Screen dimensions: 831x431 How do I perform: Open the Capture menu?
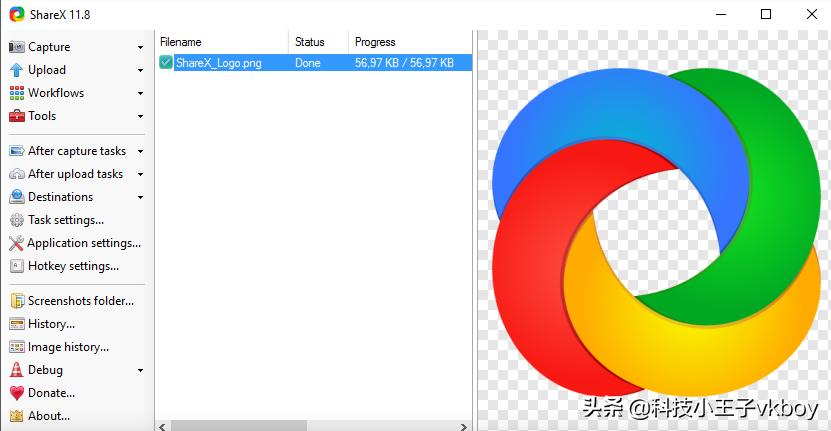[49, 47]
